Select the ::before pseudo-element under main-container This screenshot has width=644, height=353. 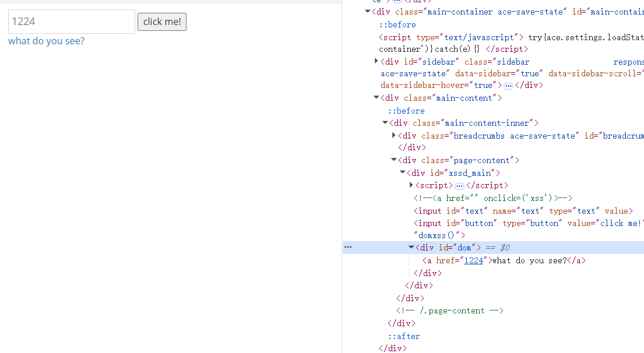click(397, 24)
